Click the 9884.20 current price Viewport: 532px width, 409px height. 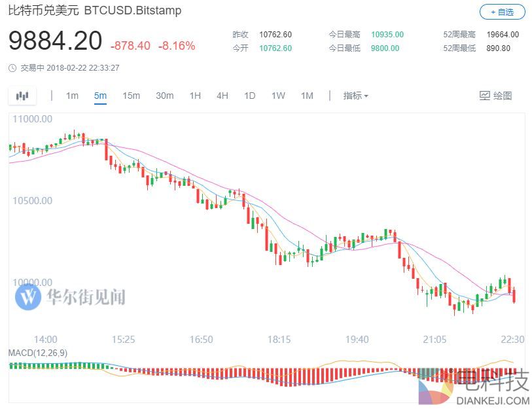point(56,42)
